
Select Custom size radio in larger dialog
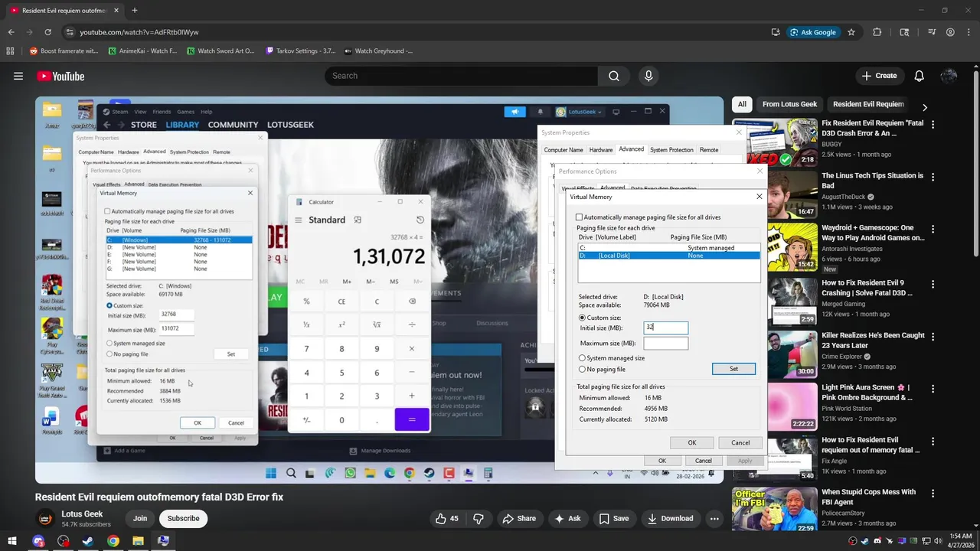coord(582,318)
